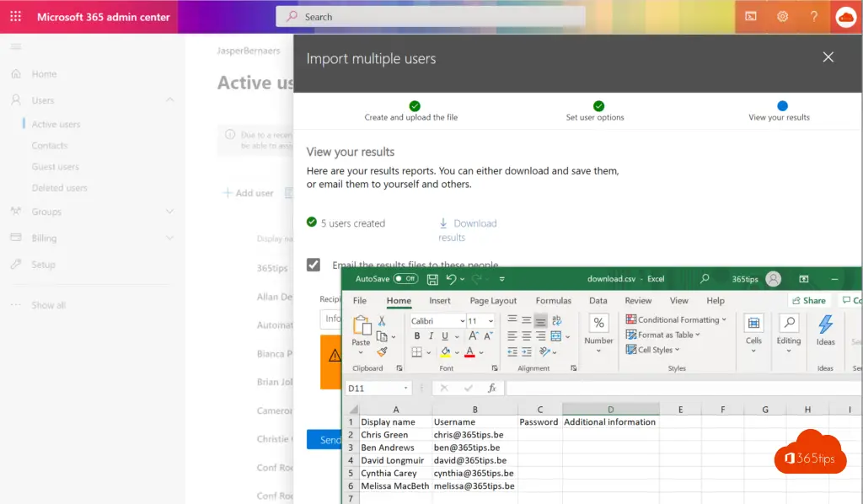863x504 pixels.
Task: Click the Number percent icon
Action: pos(599,323)
